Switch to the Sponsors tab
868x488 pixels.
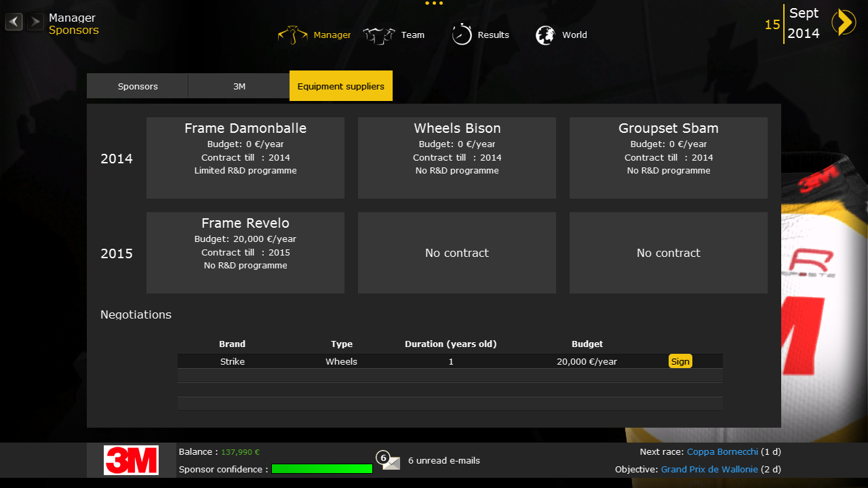[x=138, y=86]
